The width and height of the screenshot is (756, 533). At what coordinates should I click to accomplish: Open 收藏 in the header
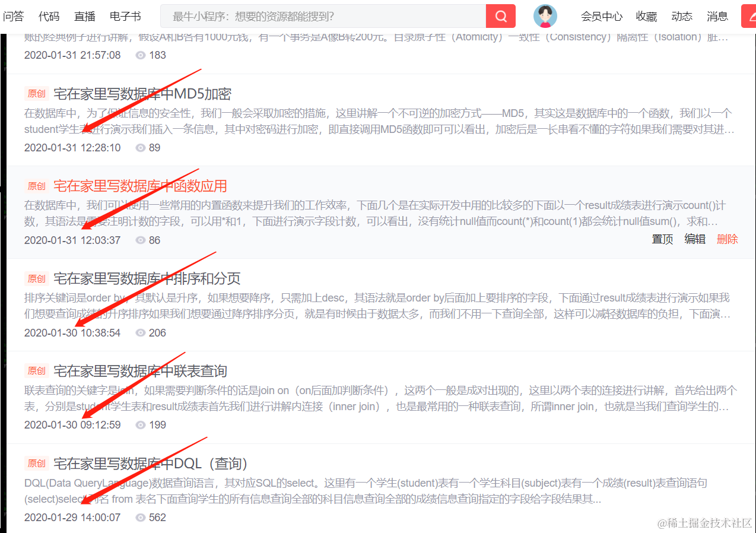coord(647,17)
